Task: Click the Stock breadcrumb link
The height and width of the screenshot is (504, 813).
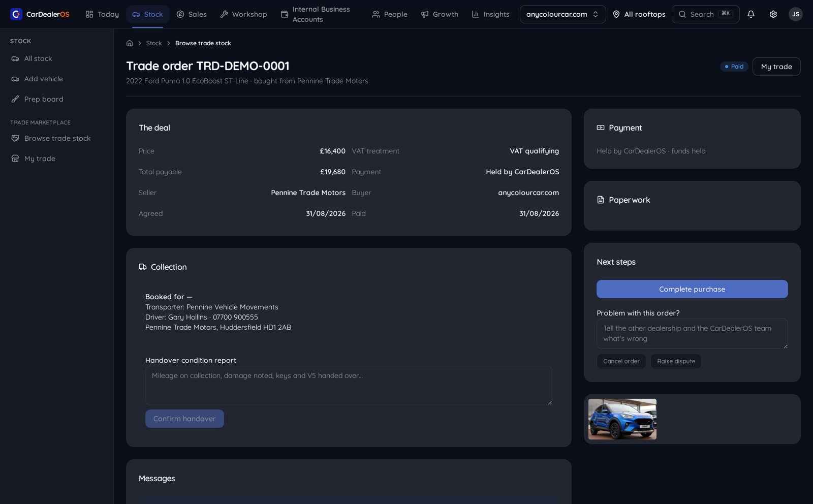Action: coord(154,43)
